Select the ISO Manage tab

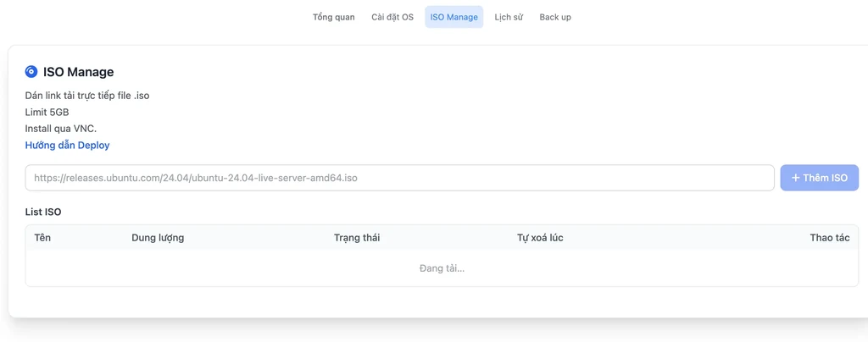[x=454, y=17]
